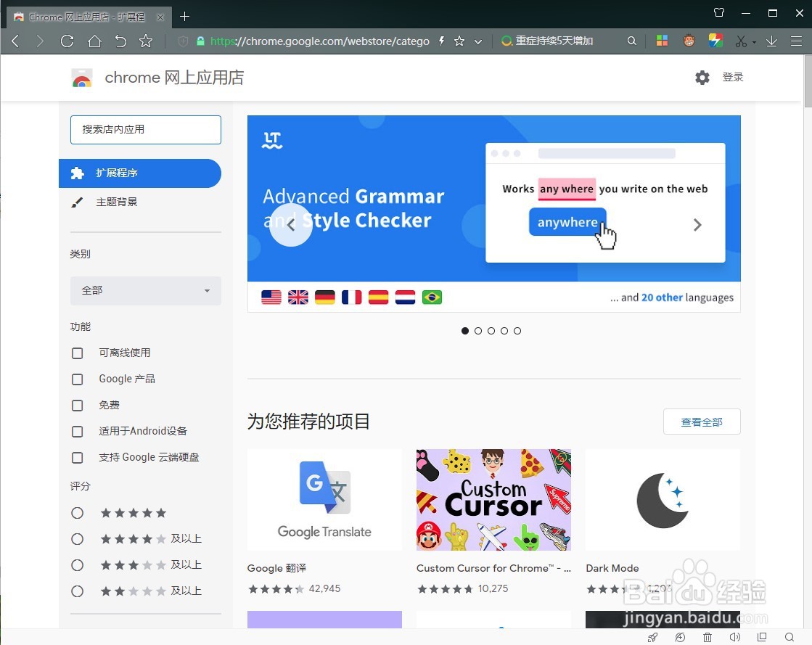Go back with the browser back arrow

pyautogui.click(x=15, y=41)
